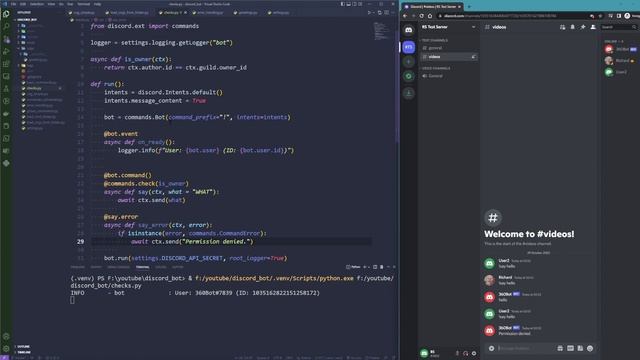Click the "Permission denied" message from 360Bot

(514, 333)
